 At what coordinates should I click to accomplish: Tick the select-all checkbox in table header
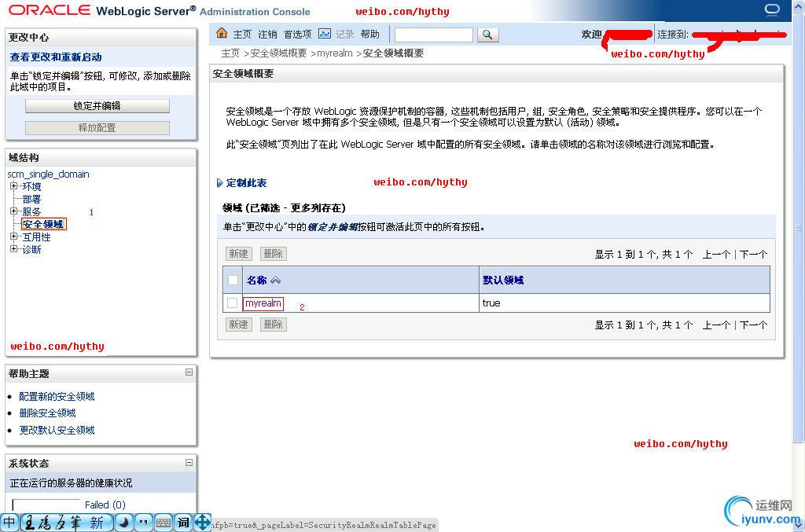pos(233,280)
